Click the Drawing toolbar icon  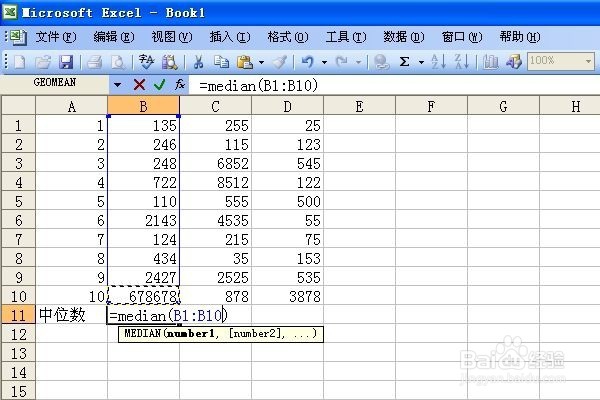coord(514,62)
